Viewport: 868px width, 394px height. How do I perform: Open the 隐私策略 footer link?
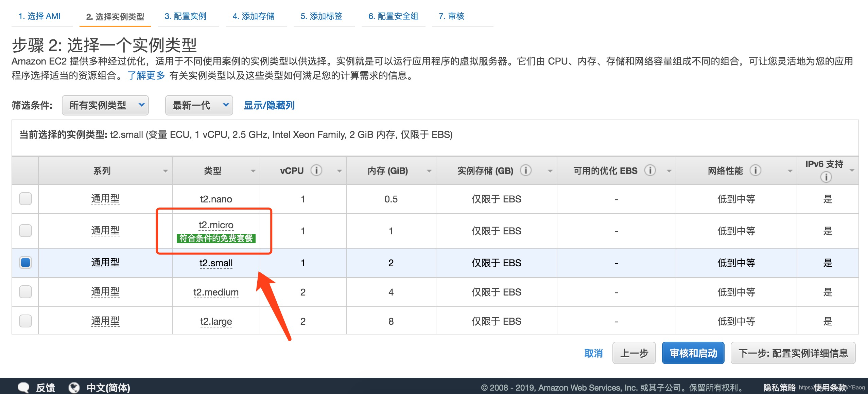(x=780, y=388)
